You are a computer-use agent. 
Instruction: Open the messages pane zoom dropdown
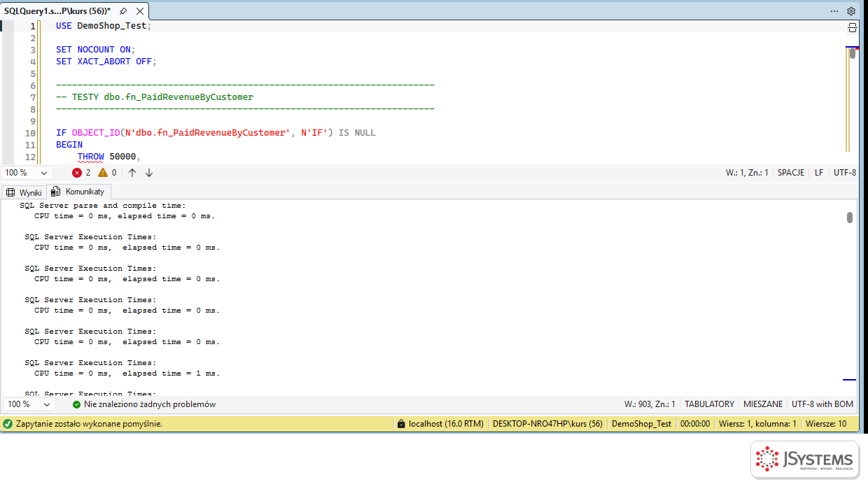click(x=29, y=404)
